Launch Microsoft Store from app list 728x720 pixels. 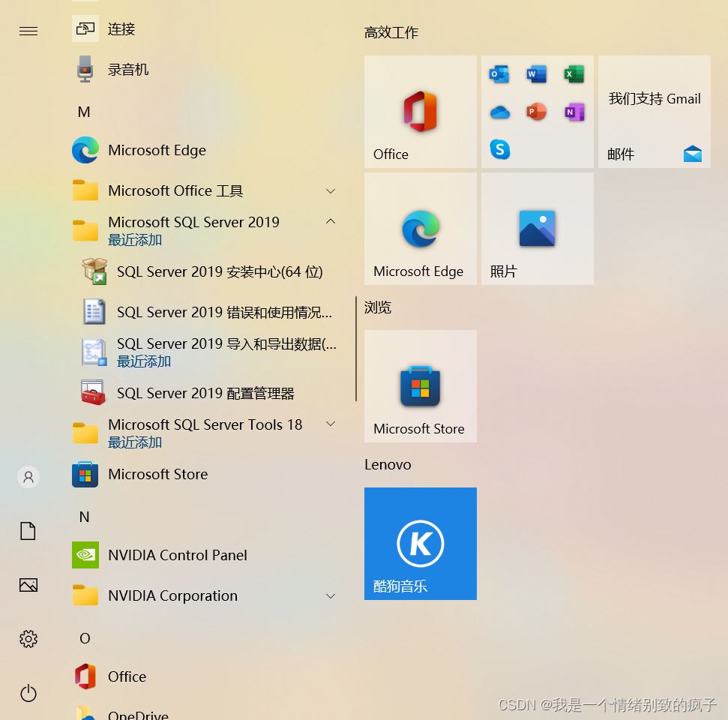[204, 474]
